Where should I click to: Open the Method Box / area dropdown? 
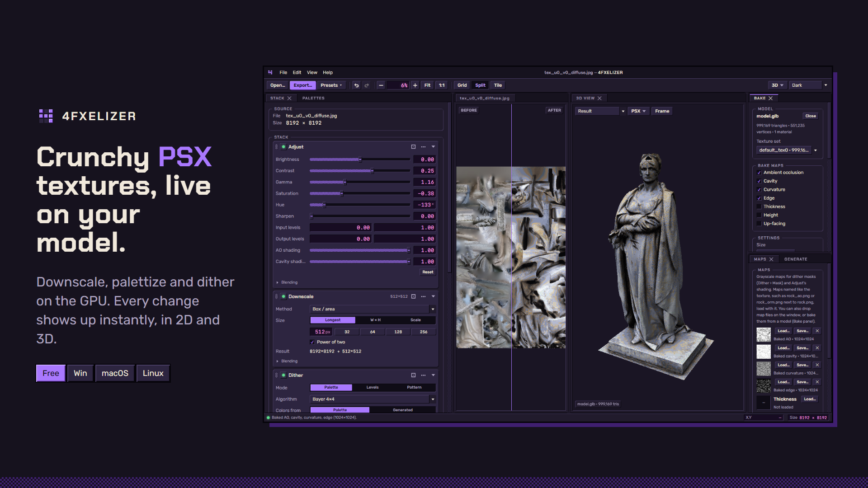(x=373, y=309)
